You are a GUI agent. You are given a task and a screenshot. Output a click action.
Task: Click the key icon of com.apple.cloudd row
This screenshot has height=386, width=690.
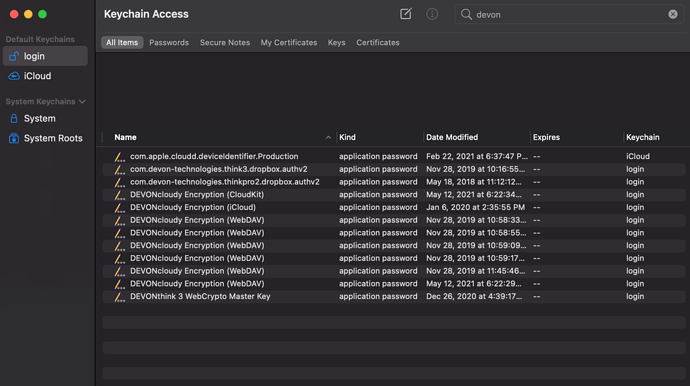[120, 157]
